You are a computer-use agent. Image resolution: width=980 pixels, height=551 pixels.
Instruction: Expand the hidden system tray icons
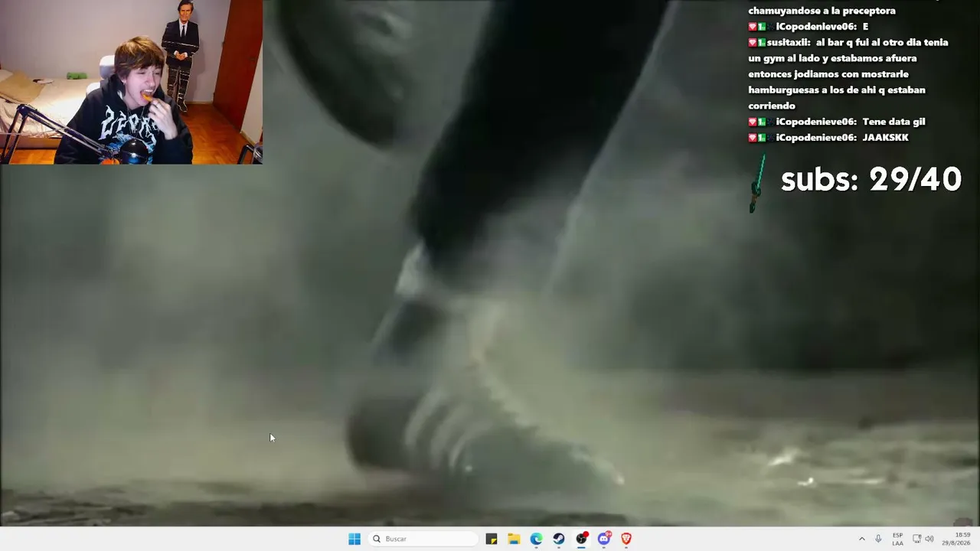tap(861, 539)
